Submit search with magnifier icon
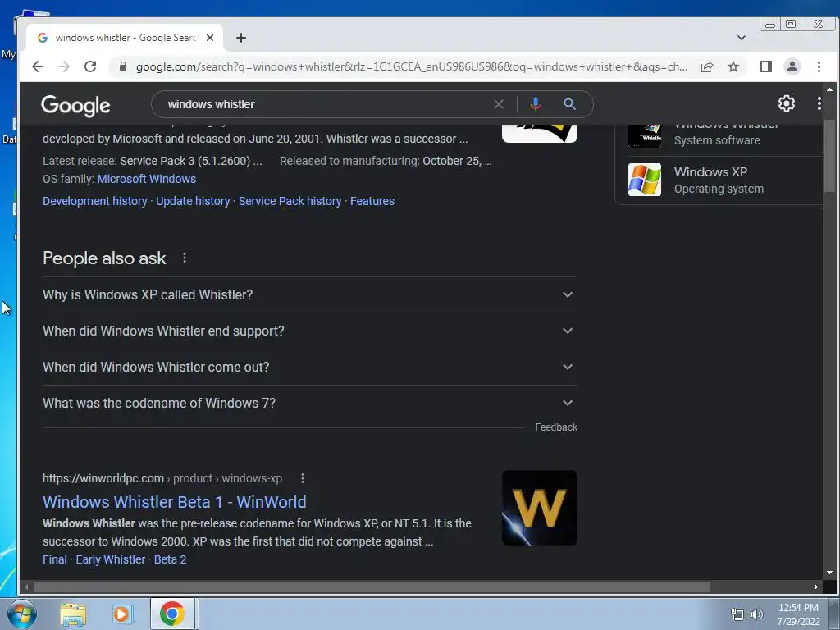This screenshot has height=630, width=840. [569, 104]
